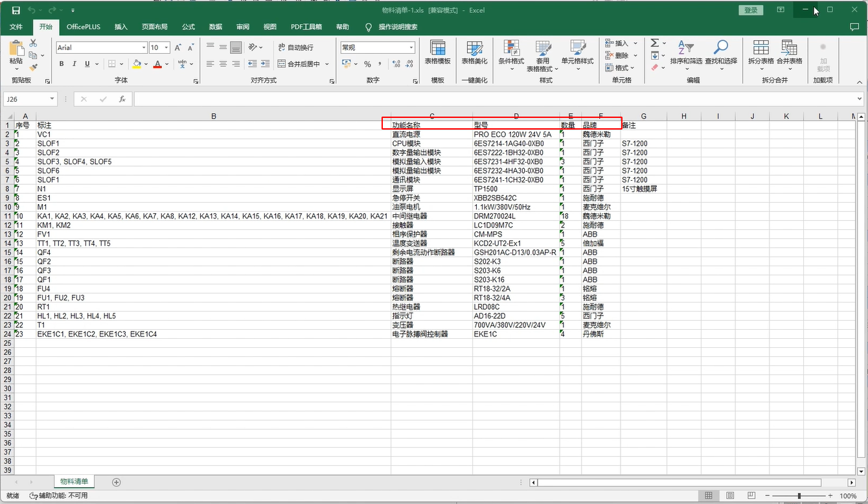Switch to the 公式 ribbon tab
The height and width of the screenshot is (504, 868).
click(x=188, y=27)
